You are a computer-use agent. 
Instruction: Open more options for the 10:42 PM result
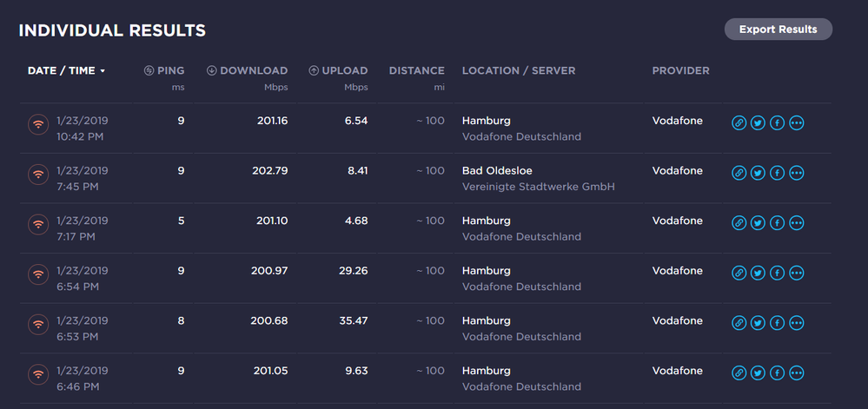(797, 123)
